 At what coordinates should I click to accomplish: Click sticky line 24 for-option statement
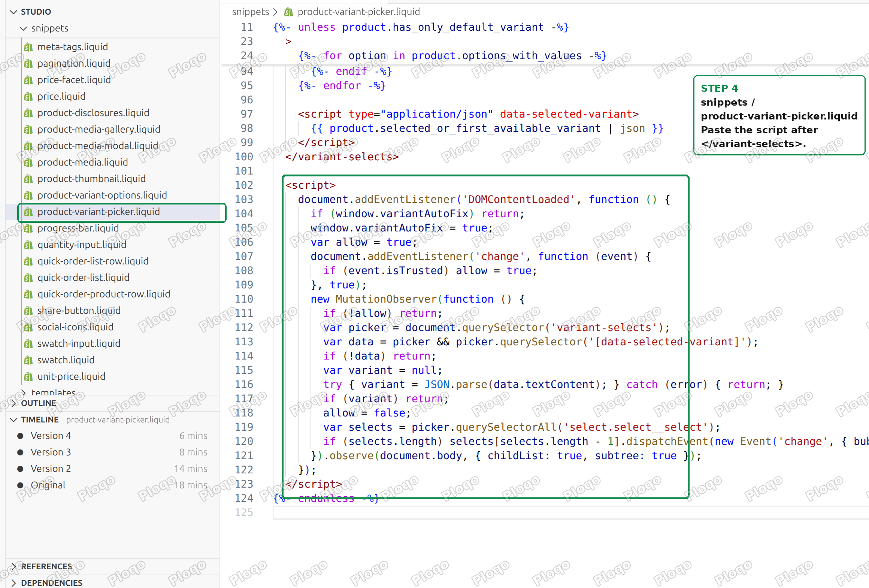tap(452, 56)
